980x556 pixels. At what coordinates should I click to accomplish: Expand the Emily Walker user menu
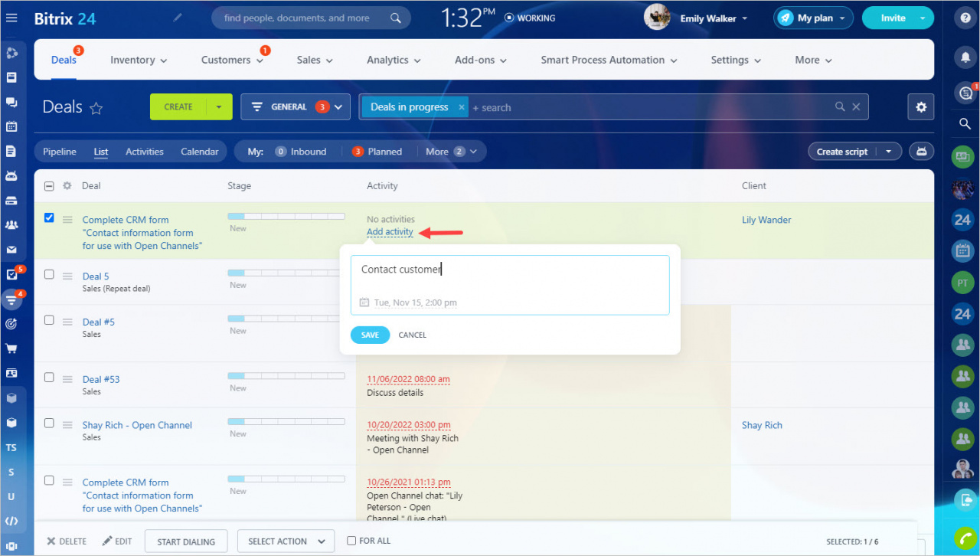pos(745,18)
